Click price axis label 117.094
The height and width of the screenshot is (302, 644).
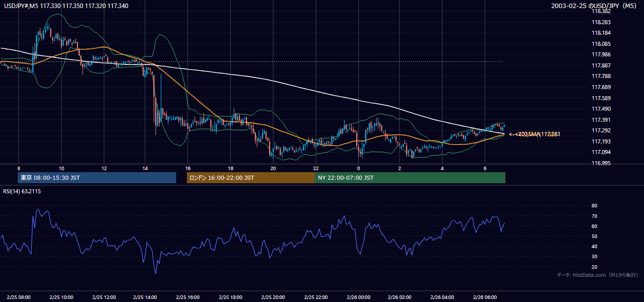click(x=601, y=152)
